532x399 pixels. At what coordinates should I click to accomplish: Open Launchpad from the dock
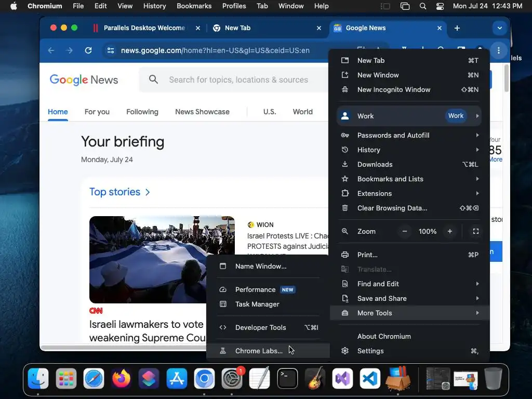66,378
